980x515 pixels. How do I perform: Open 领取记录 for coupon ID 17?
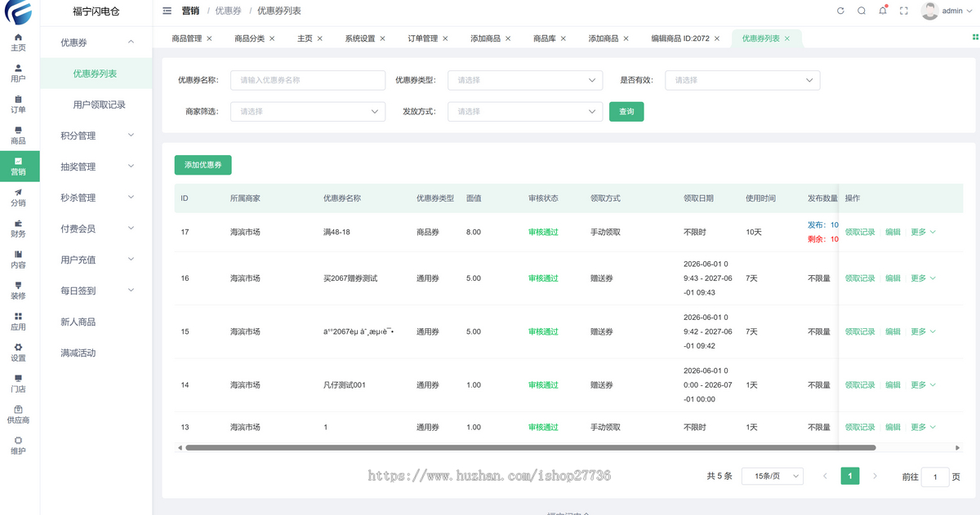click(x=860, y=232)
